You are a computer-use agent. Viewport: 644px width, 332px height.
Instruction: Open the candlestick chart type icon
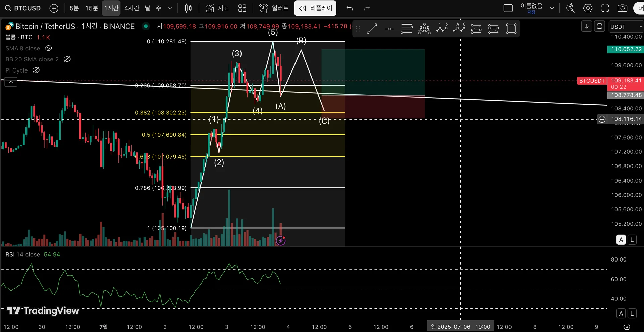click(189, 8)
